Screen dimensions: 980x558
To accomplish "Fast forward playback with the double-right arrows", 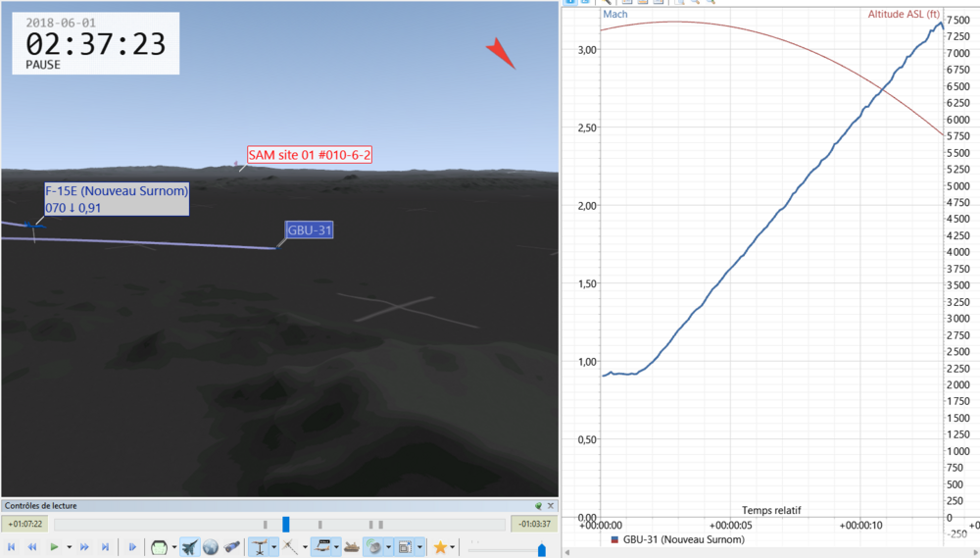I will tap(84, 547).
